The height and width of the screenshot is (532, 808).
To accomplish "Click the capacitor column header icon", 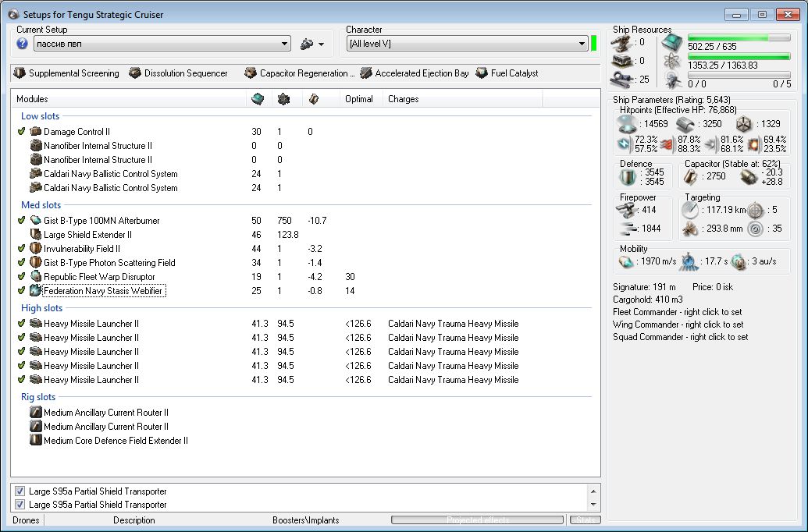I will 313,99.
